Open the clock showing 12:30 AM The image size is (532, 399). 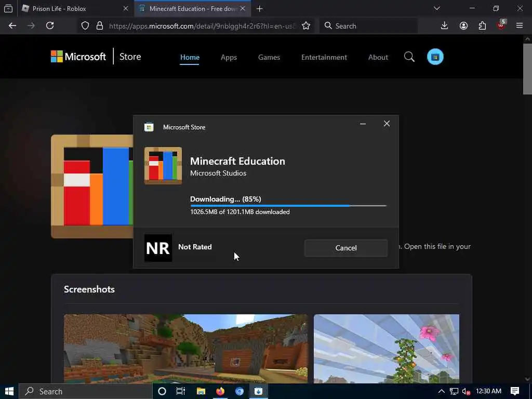coord(488,391)
